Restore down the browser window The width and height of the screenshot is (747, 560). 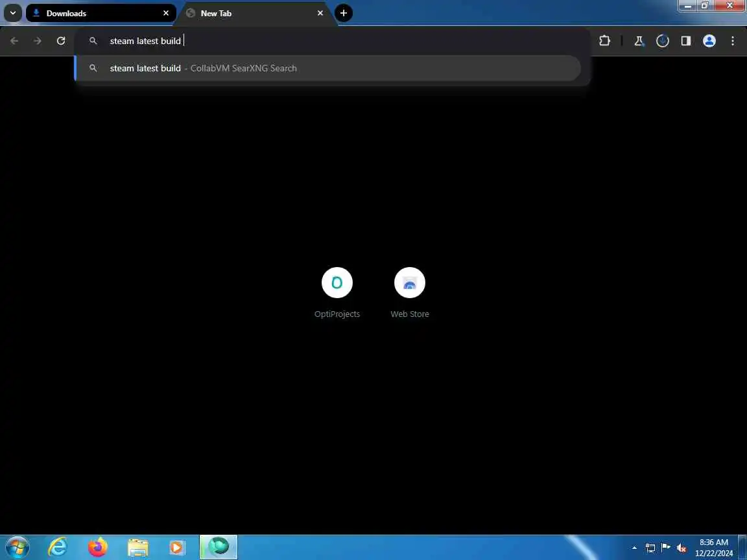click(704, 5)
